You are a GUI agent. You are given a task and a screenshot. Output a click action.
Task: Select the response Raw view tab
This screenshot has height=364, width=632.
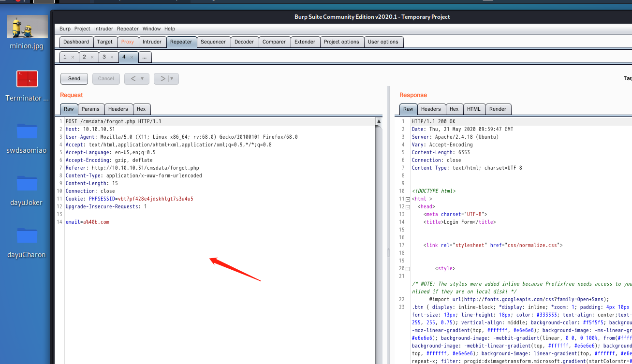tap(408, 109)
